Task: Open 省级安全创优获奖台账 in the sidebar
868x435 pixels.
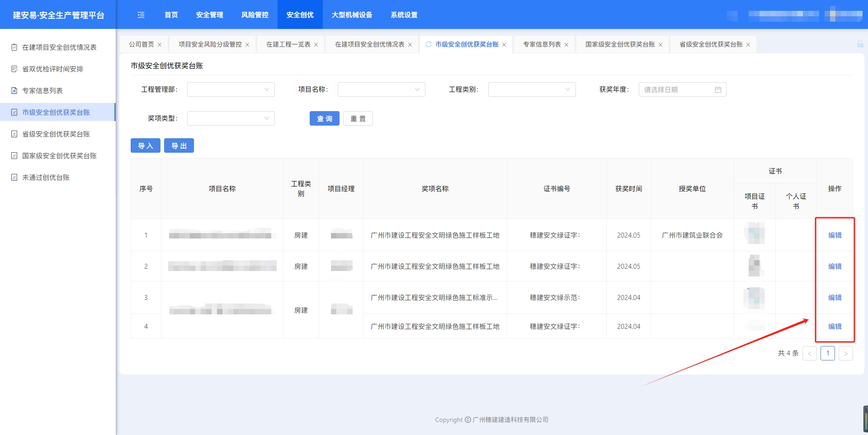Action: point(56,134)
